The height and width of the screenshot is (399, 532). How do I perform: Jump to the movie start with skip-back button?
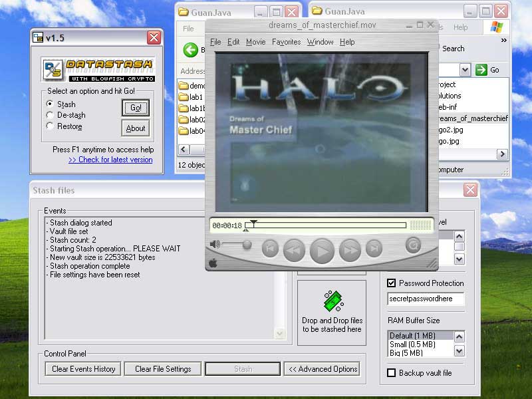coord(270,249)
